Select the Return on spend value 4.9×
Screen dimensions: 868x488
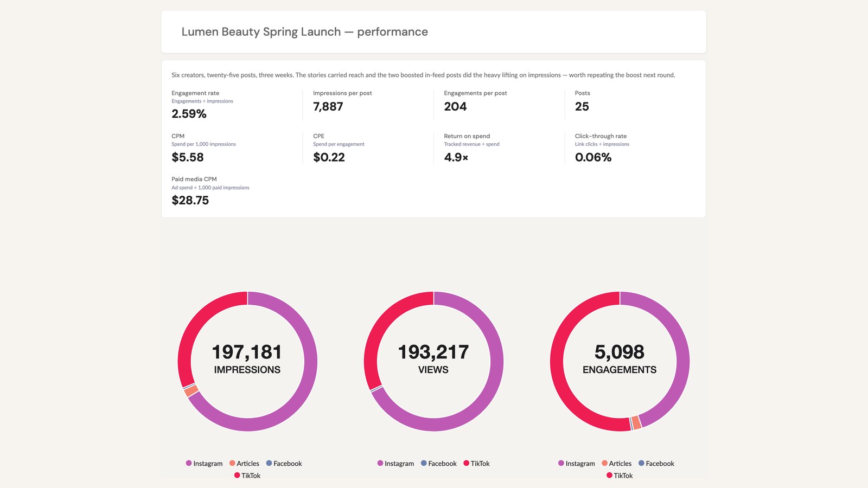click(x=456, y=157)
